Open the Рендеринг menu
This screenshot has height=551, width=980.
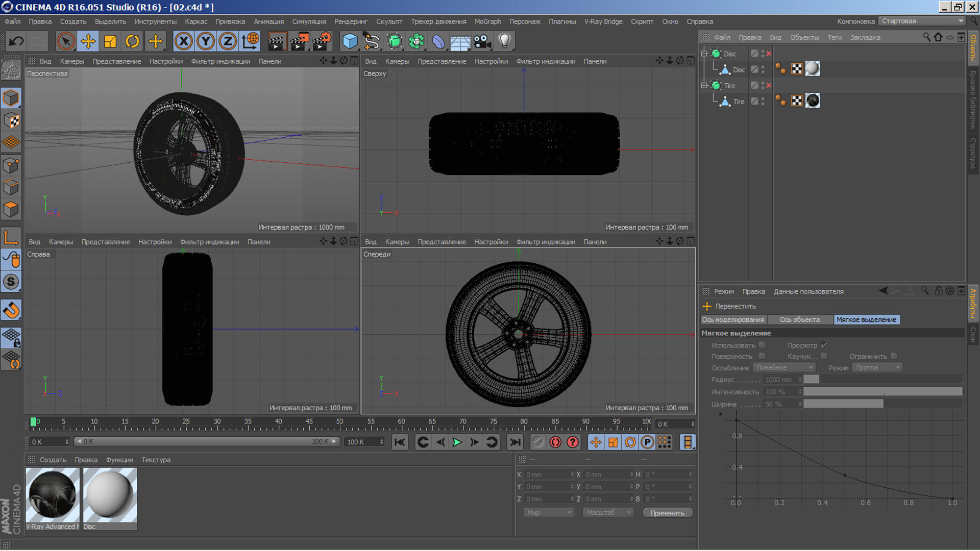point(351,21)
